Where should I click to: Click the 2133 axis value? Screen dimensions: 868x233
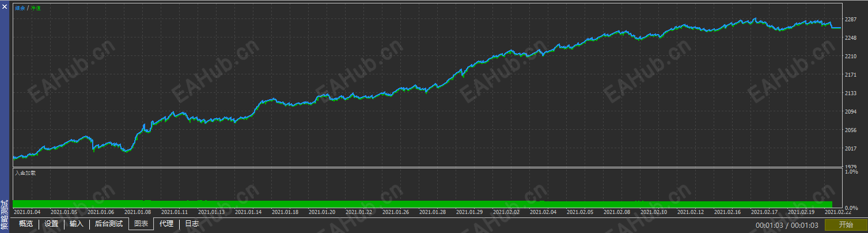851,93
